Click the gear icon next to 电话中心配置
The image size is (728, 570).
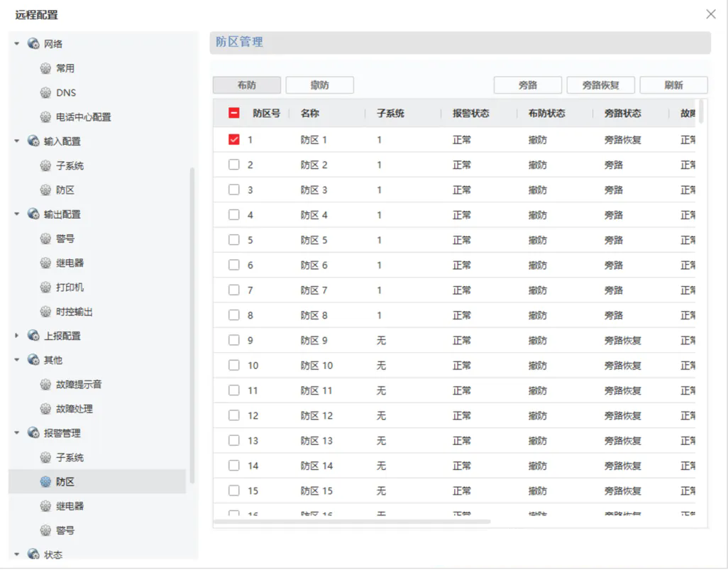point(45,117)
